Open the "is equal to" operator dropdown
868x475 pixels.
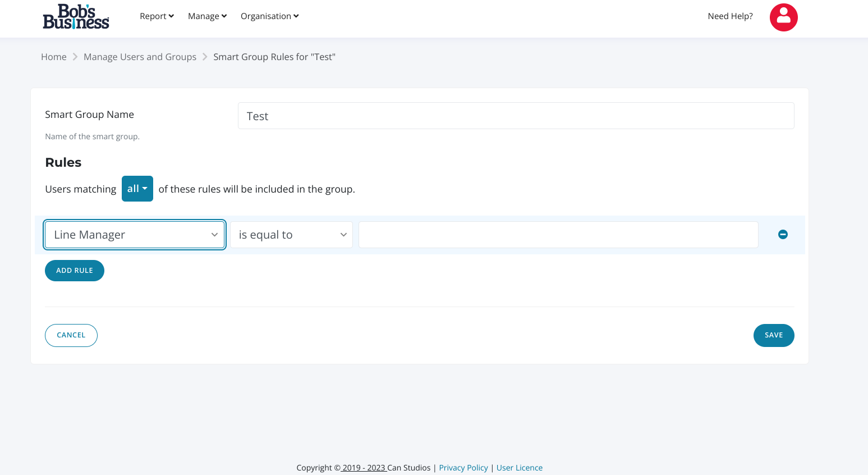[291, 235]
